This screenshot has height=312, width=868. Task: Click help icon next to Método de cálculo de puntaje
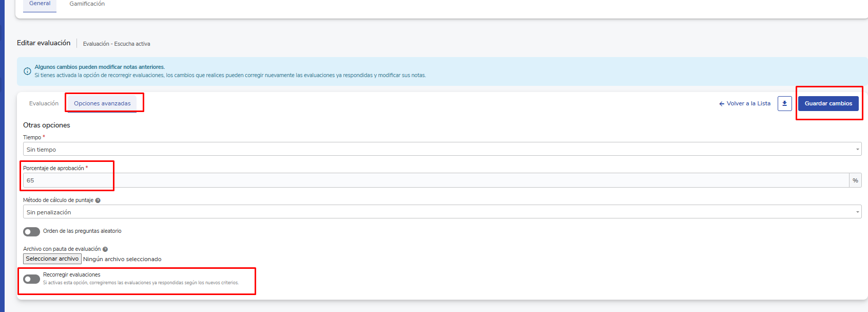pyautogui.click(x=98, y=200)
